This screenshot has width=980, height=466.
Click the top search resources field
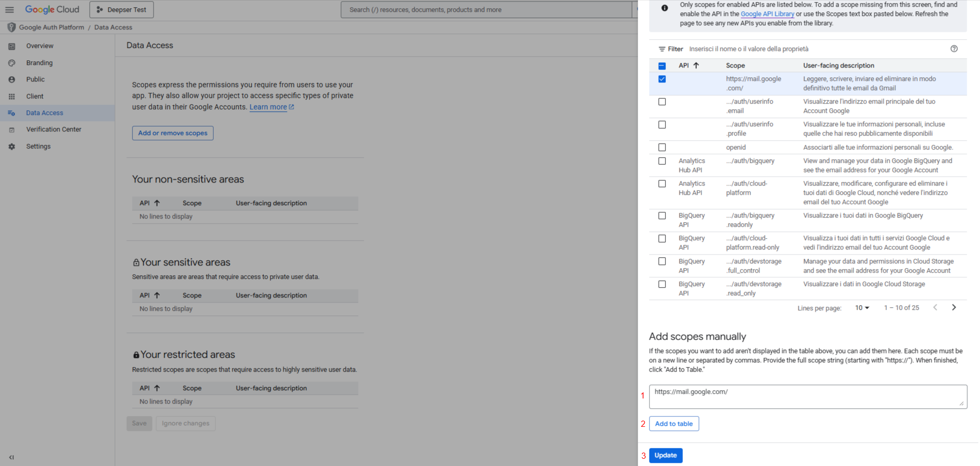point(487,10)
